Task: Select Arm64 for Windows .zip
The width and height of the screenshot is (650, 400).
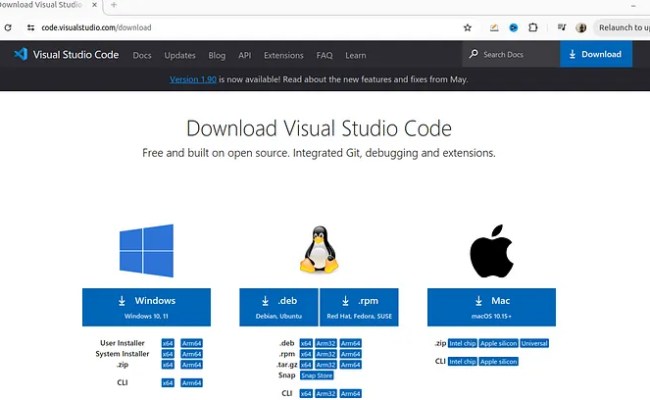Action: [192, 365]
